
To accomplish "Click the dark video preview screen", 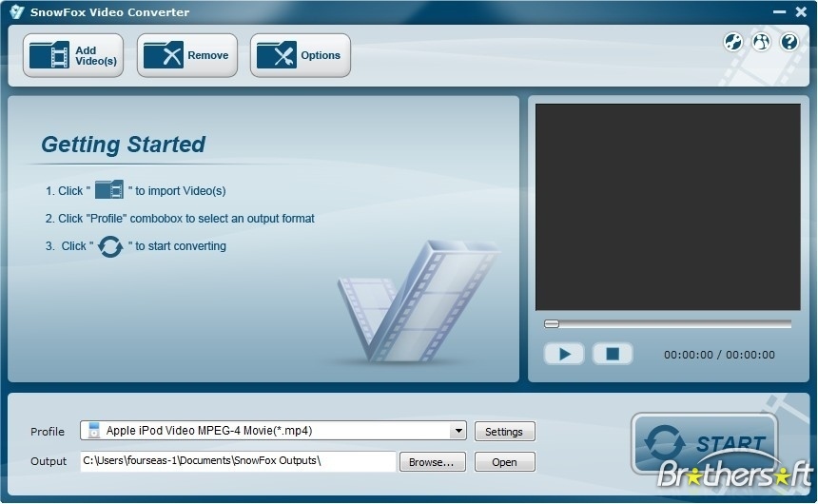I will tap(668, 207).
